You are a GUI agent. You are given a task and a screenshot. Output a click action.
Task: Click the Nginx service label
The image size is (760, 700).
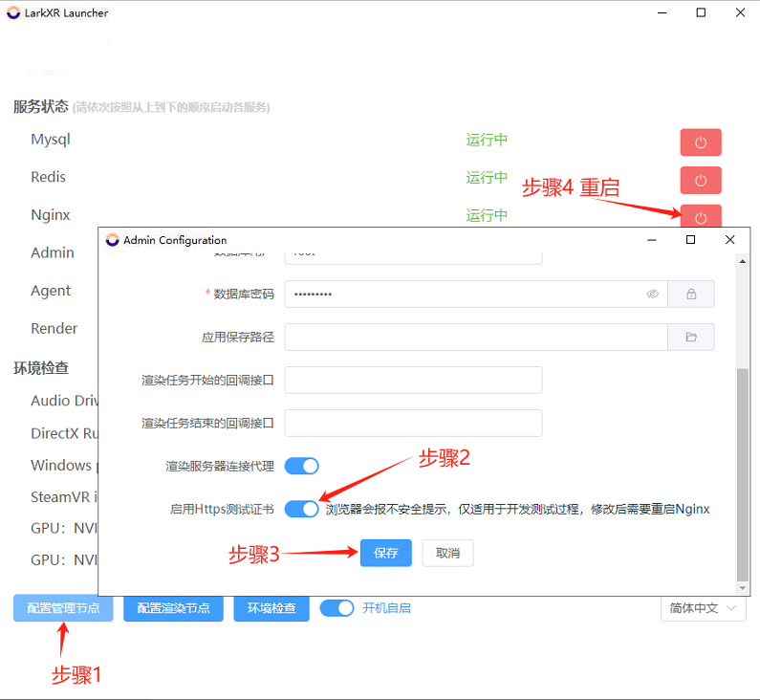click(51, 215)
